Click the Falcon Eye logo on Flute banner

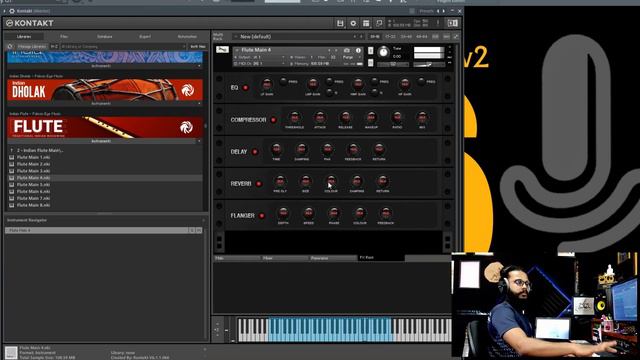[187, 127]
